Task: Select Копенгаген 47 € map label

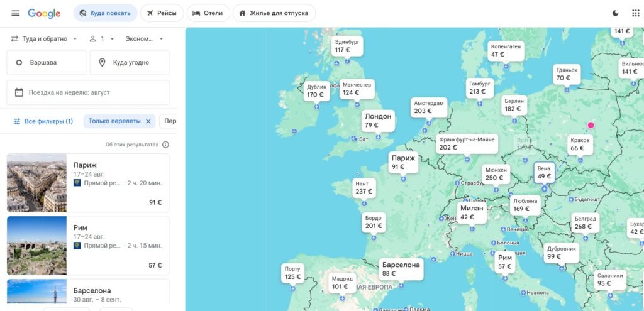Action: (x=506, y=51)
